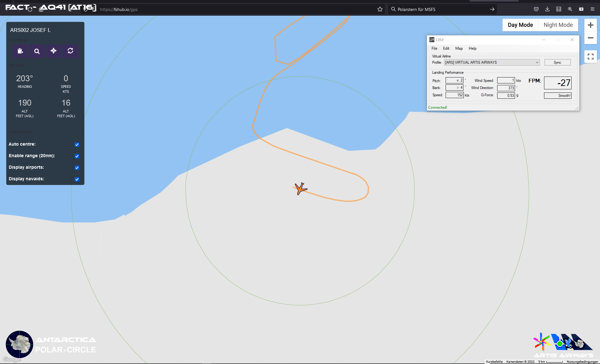
Task: Open the File menu in LRM
Action: tap(434, 48)
